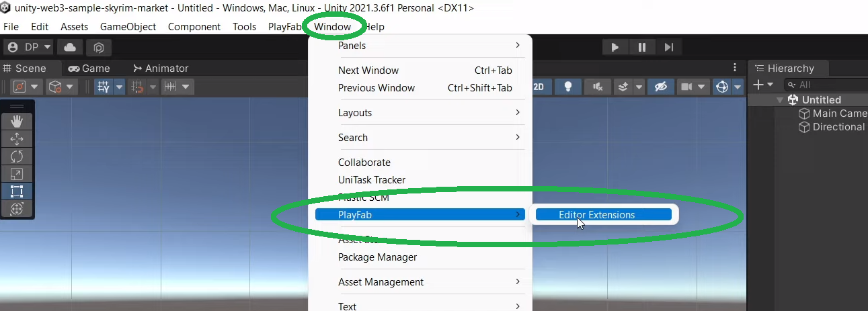The width and height of the screenshot is (868, 311).
Task: Open pivot mode dropdown arrow
Action: point(34,87)
